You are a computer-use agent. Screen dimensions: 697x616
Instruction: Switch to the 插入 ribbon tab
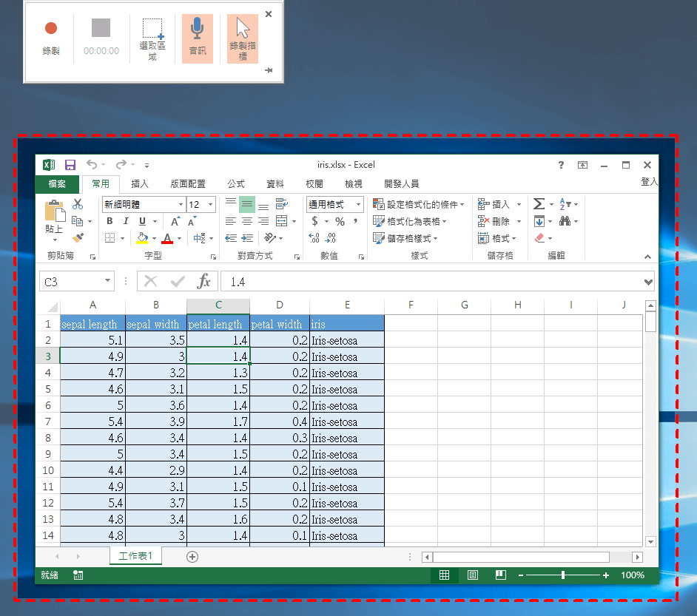[x=140, y=184]
